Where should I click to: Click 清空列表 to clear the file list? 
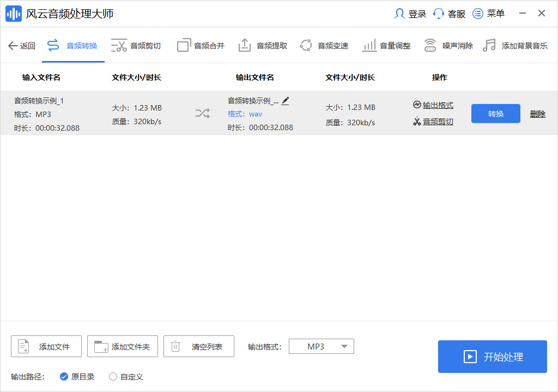click(198, 346)
